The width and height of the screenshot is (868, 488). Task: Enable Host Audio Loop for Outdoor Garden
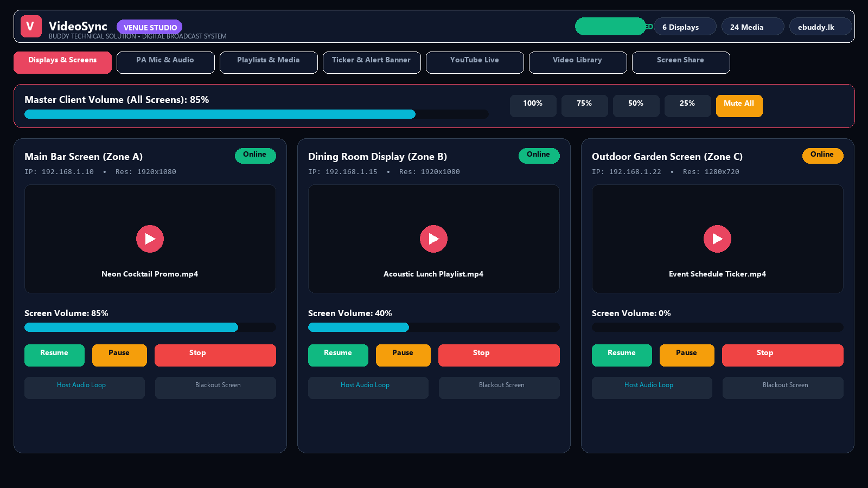click(x=652, y=388)
